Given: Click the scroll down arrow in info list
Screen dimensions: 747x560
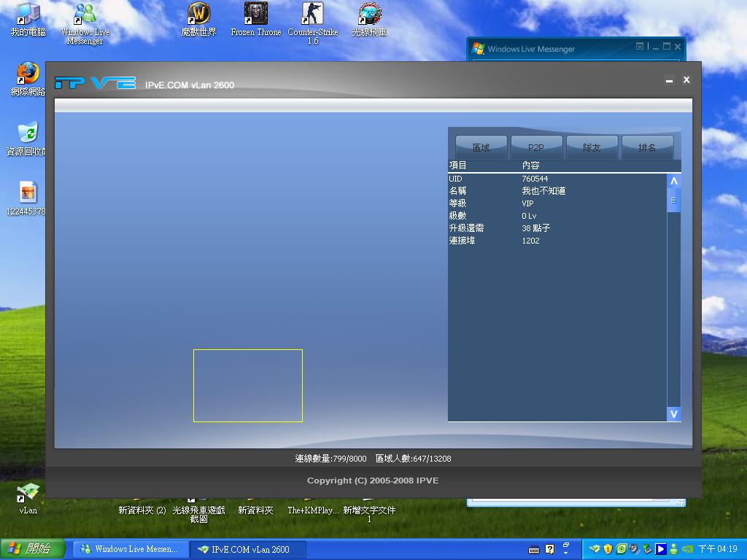Looking at the screenshot, I should (673, 414).
